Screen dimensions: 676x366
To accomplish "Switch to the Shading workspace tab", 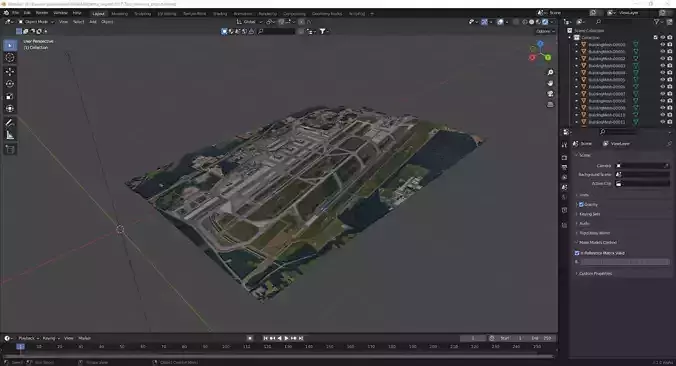I will 220,13.
